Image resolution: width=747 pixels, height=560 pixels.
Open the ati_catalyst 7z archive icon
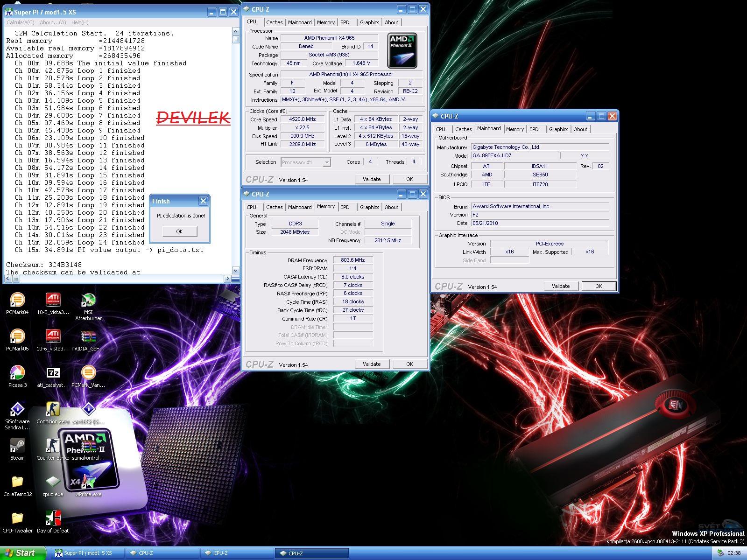point(53,377)
